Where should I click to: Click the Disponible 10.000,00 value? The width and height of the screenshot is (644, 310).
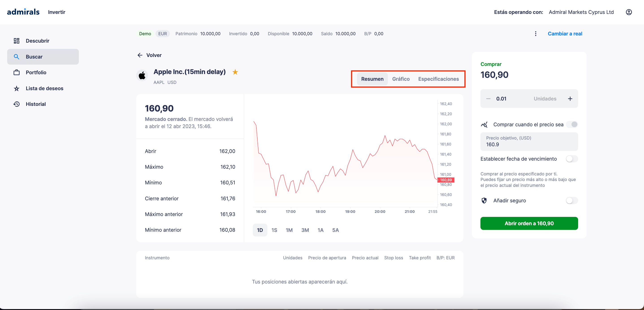[x=302, y=33]
